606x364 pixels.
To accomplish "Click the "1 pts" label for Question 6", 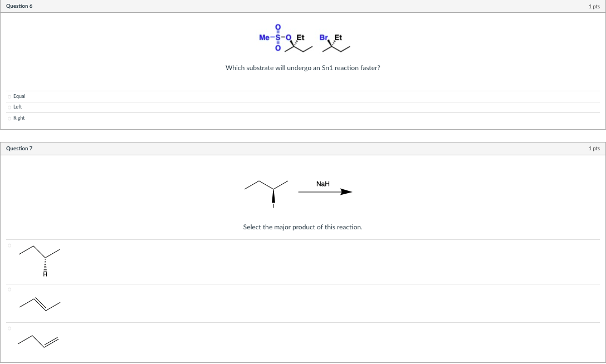I will pyautogui.click(x=593, y=6).
